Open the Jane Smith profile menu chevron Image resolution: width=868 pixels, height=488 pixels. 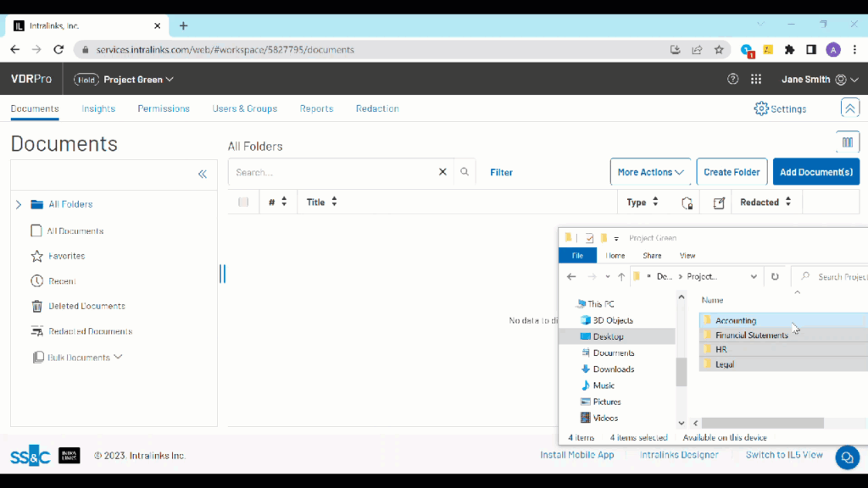pos(854,79)
